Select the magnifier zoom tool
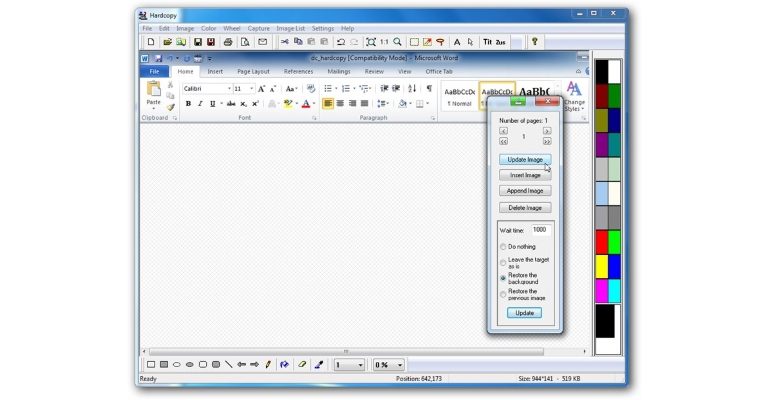Image resolution: width=770 pixels, height=400 pixels. (397, 42)
